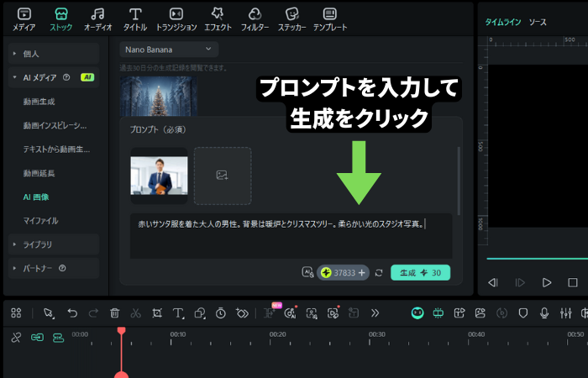Screen dimensions: 588x378
Task: Click the keyframe diamond icon
Action: [242, 312]
